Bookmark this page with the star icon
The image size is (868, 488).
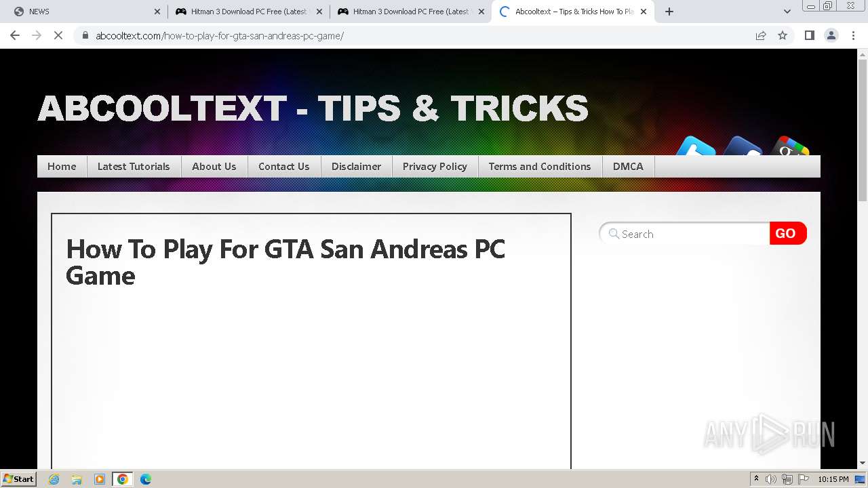pyautogui.click(x=783, y=35)
